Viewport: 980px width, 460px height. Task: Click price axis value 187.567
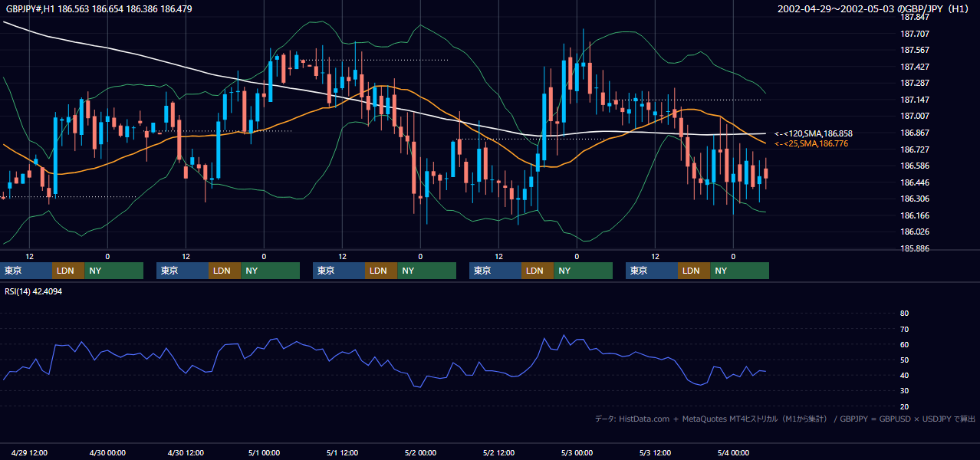coord(914,50)
